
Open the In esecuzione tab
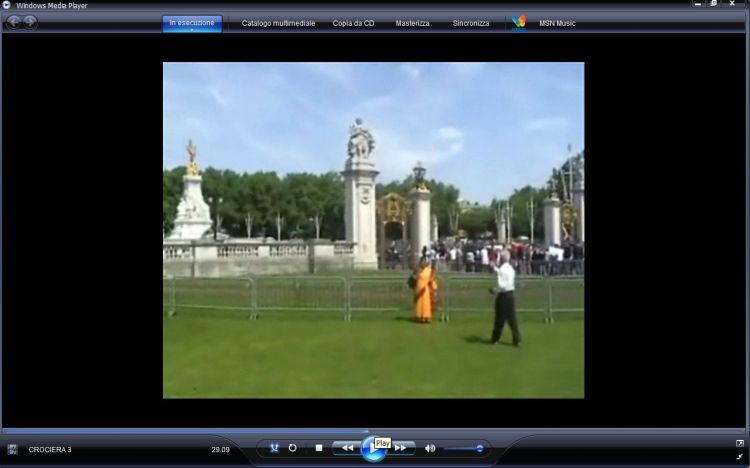[x=192, y=22]
